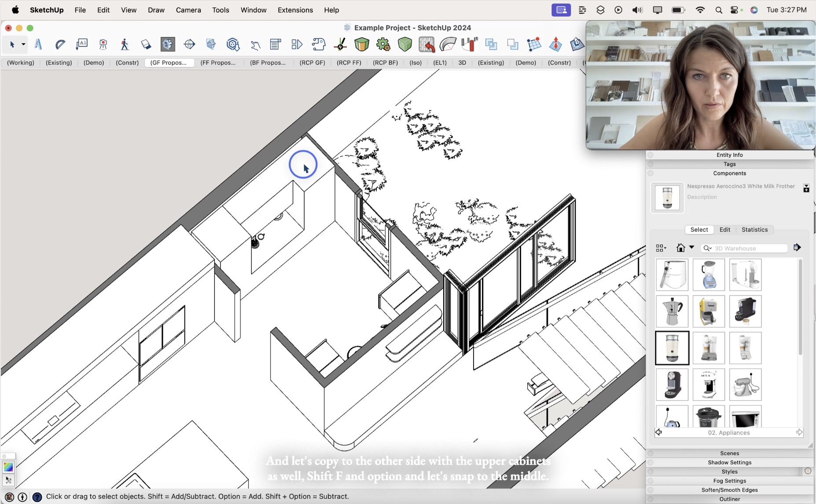
Task: Switch to the (Iso) scene tab
Action: (416, 62)
